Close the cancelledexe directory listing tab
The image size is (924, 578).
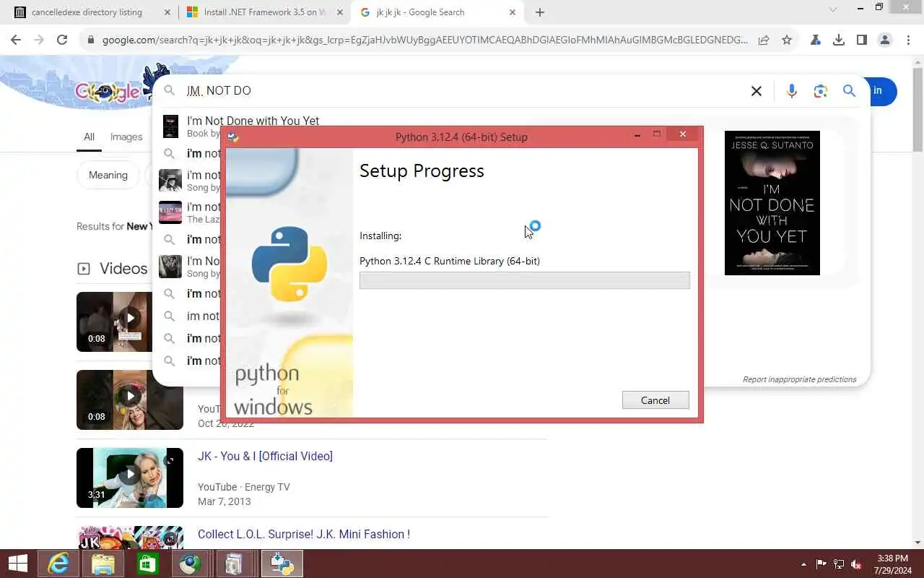click(x=167, y=12)
